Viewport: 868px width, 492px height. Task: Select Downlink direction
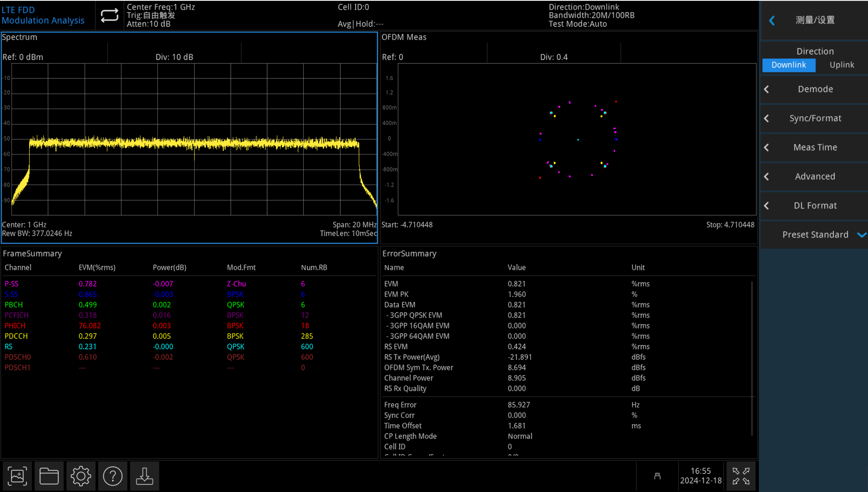tap(788, 65)
